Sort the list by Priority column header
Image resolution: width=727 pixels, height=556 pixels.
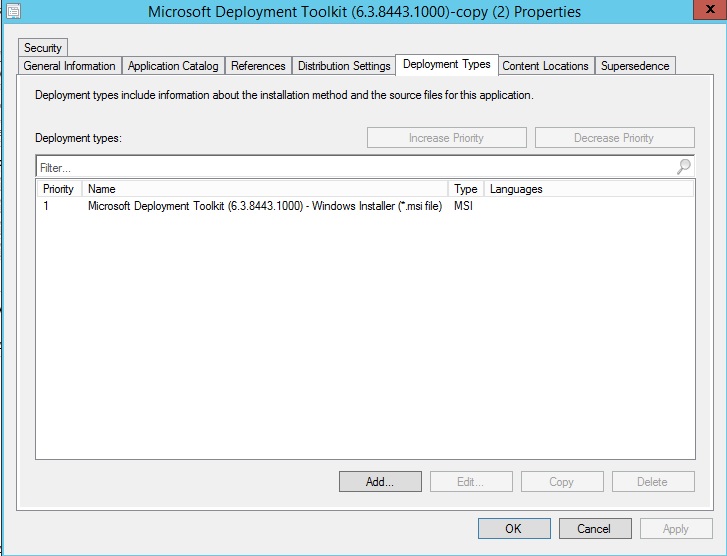point(59,189)
